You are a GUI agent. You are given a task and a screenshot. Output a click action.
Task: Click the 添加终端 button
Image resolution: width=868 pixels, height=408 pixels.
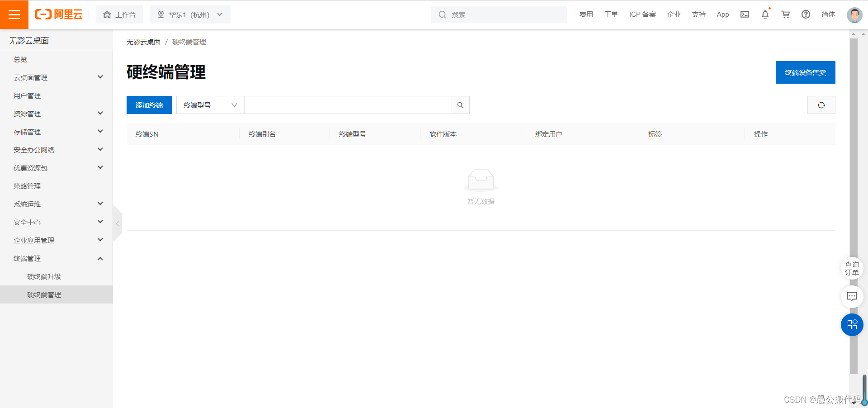click(149, 105)
